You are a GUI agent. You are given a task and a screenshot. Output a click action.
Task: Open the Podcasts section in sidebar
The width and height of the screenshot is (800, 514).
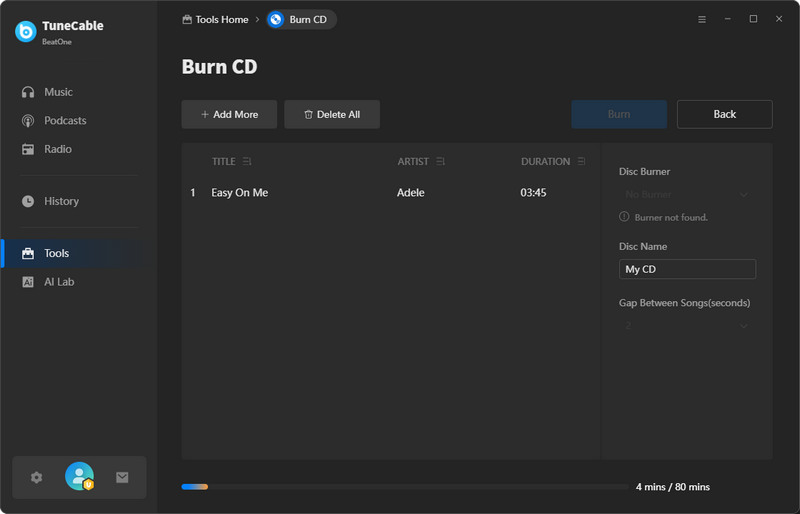tap(65, 121)
